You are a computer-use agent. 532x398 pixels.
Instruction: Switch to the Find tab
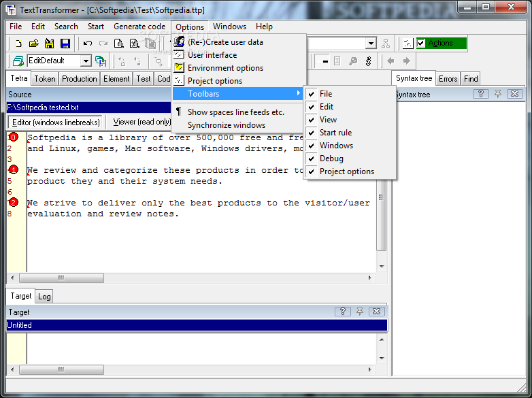click(471, 79)
